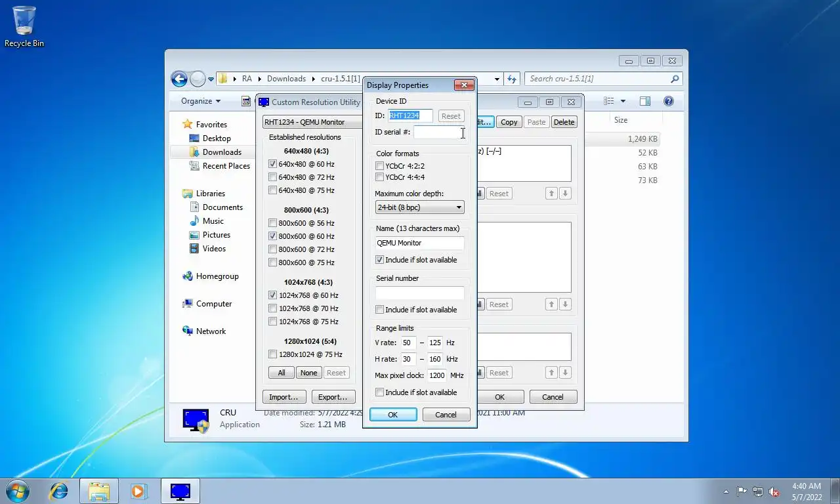
Task: Click the change view icon in Explorer toolbar
Action: point(609,101)
